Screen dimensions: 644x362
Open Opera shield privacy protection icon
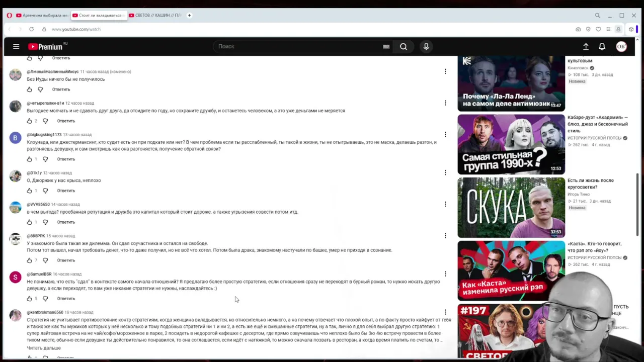click(588, 29)
